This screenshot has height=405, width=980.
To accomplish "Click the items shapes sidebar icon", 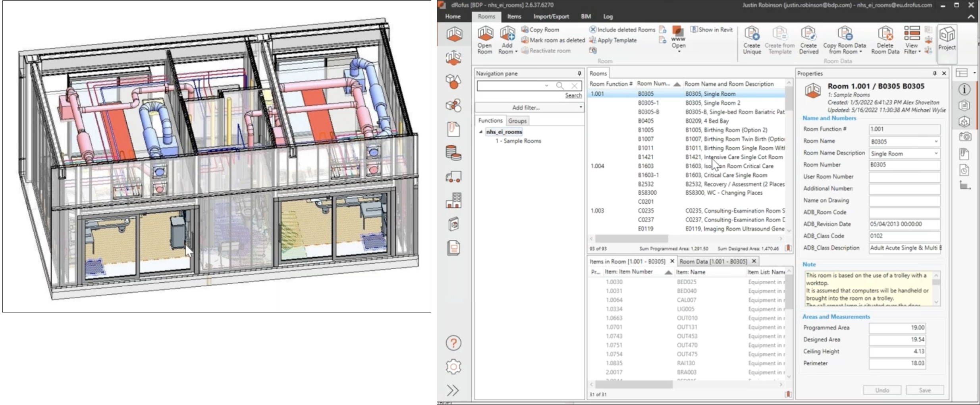I will tap(454, 81).
